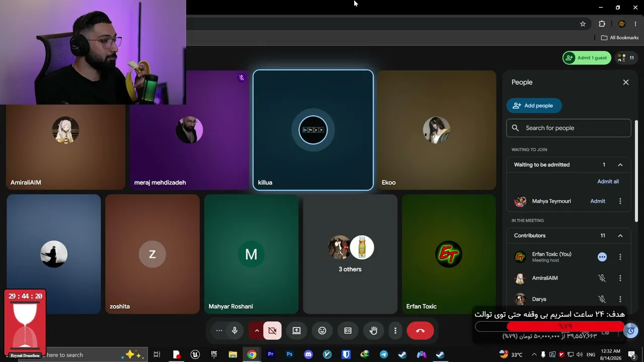Screen dimensions: 644x362
Task: Open the All Bookmarks folder
Action: (x=620, y=38)
